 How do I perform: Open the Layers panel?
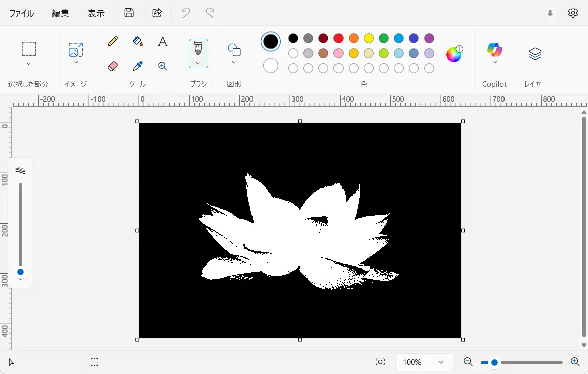[535, 54]
